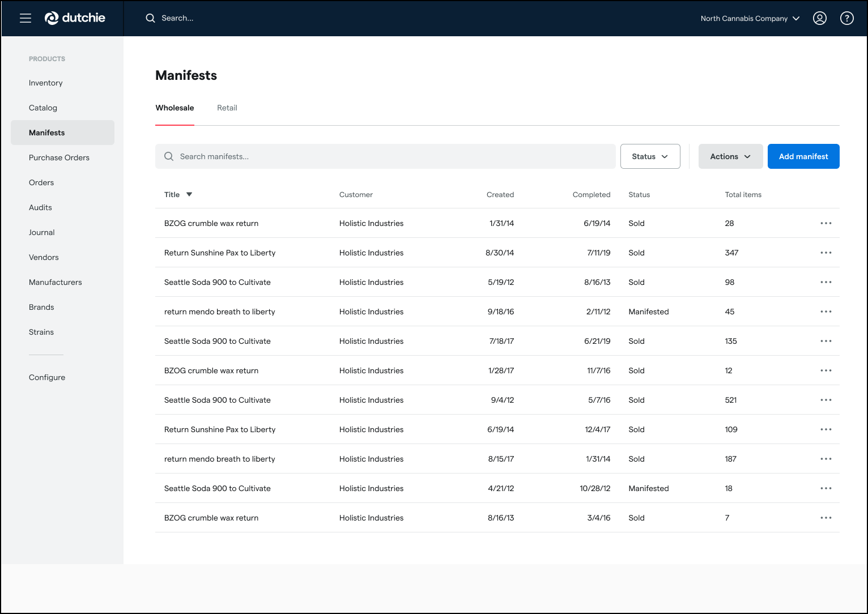Open the user account profile icon
This screenshot has height=614, width=868.
tap(819, 18)
